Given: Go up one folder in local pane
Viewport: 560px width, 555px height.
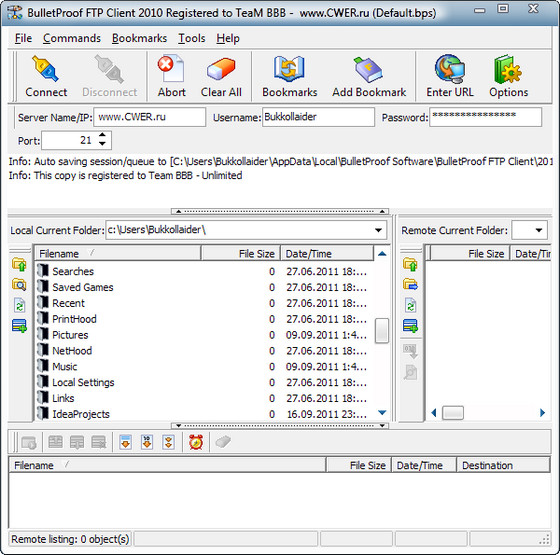Looking at the screenshot, I should 19,265.
